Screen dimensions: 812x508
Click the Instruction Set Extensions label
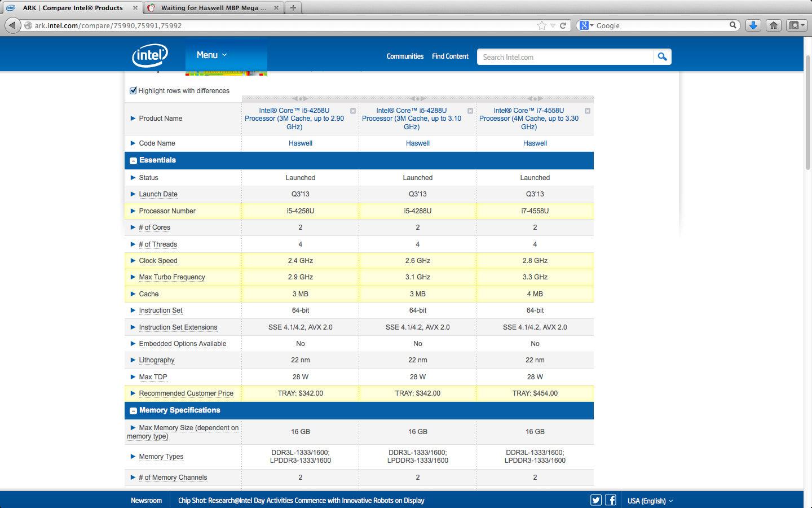coord(178,327)
